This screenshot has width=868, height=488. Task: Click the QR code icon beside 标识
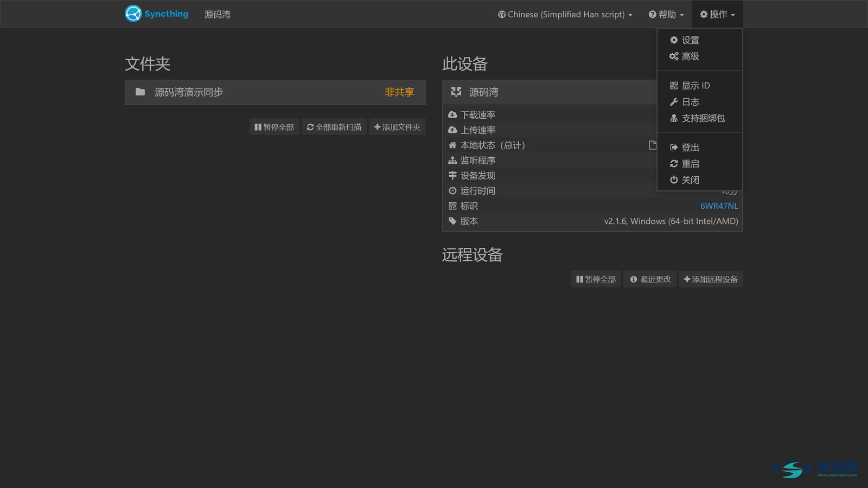pos(452,206)
